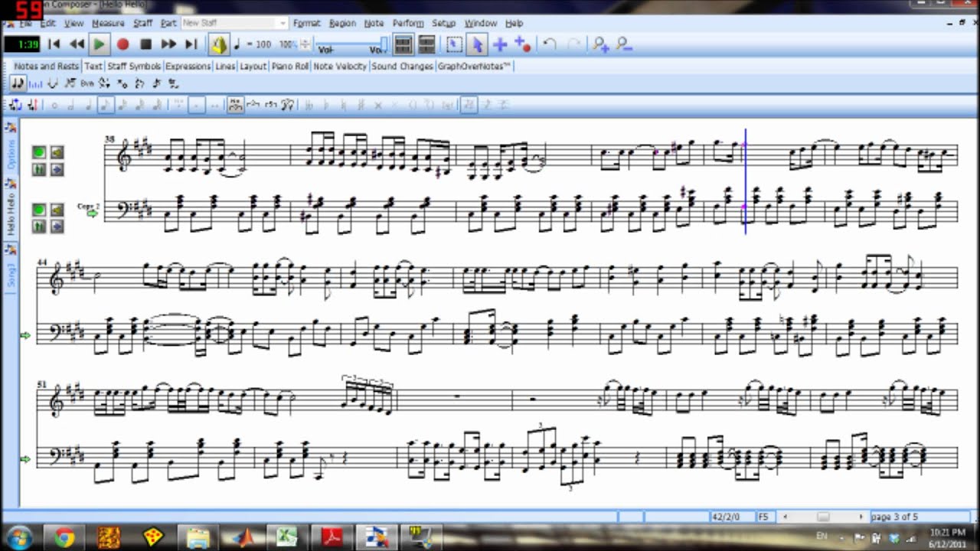Click the second staff blue arrow button
Viewport: 980px width, 551px height.
pos(56,227)
